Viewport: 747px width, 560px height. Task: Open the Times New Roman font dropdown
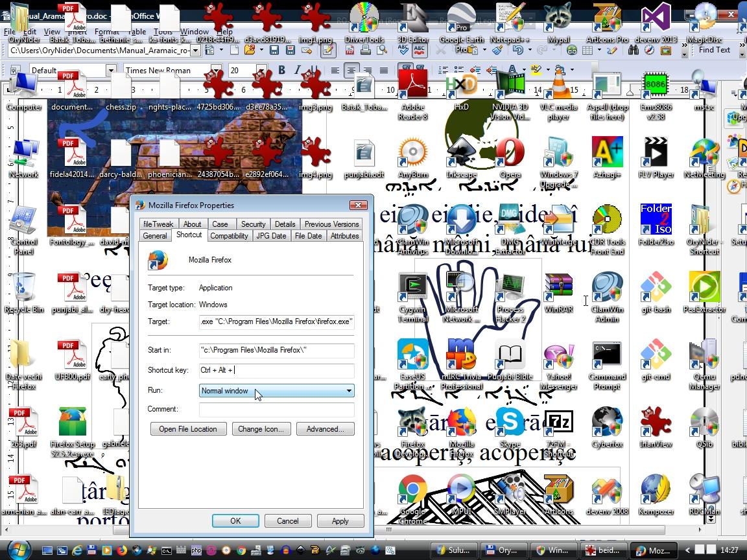tap(217, 70)
